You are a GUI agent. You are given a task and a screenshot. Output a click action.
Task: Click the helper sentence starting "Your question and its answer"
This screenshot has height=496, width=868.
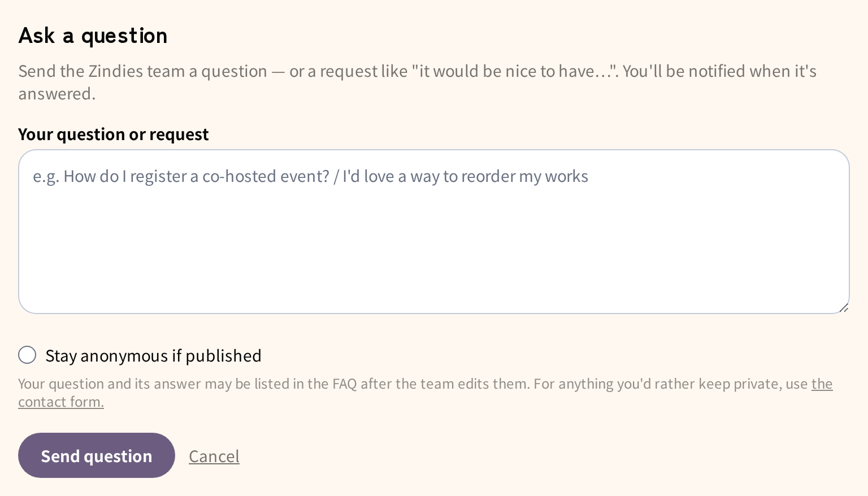(274, 384)
